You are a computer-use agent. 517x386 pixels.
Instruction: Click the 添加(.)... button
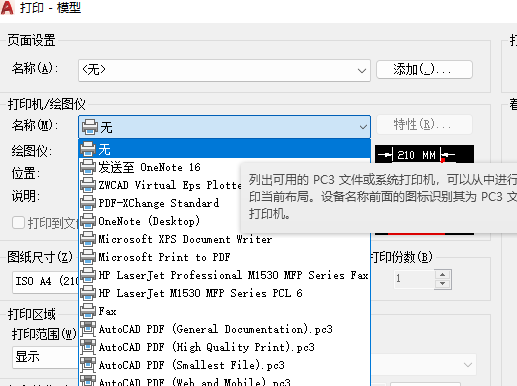pyautogui.click(x=424, y=70)
